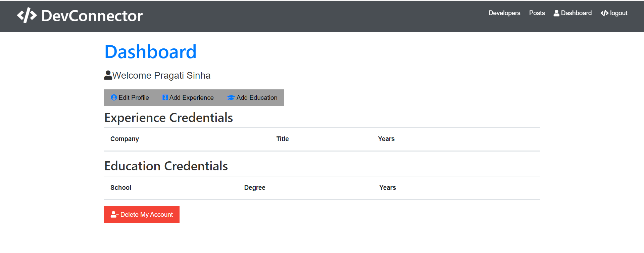
Task: Click the code icon next to logout
Action: point(604,13)
